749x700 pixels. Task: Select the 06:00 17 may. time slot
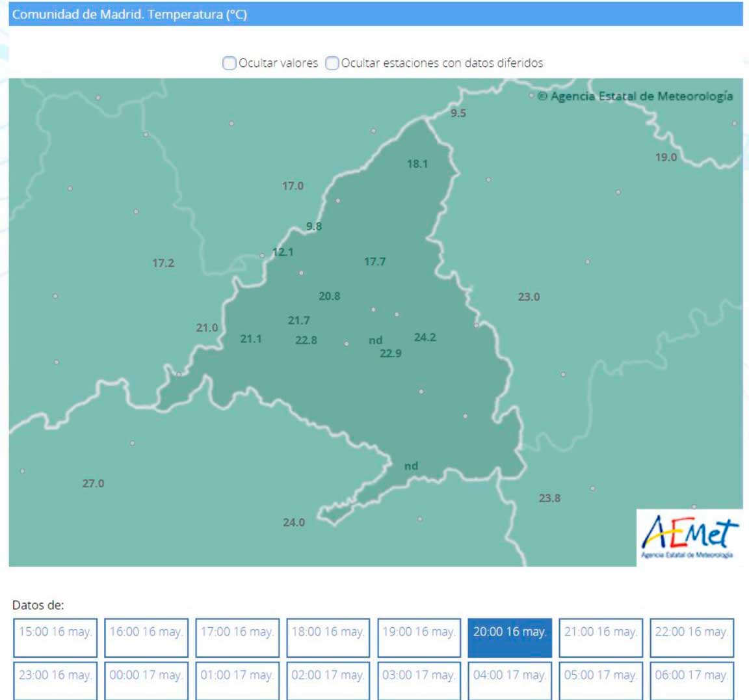click(691, 675)
